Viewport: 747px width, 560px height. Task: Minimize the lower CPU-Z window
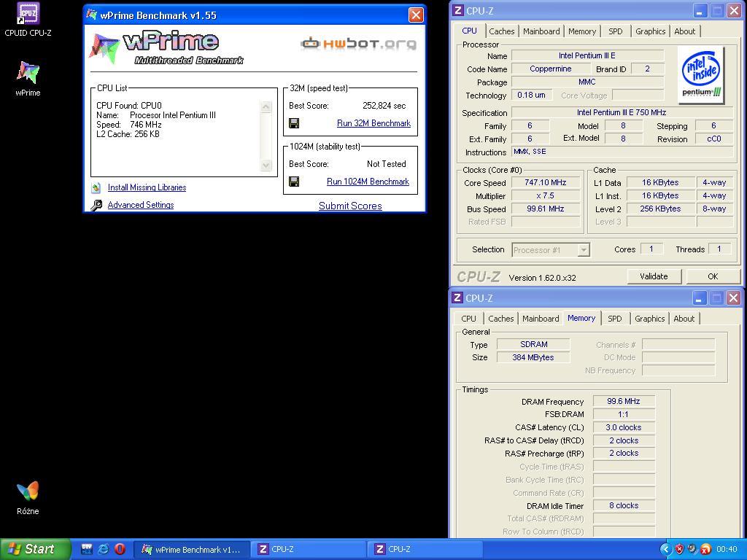point(698,298)
